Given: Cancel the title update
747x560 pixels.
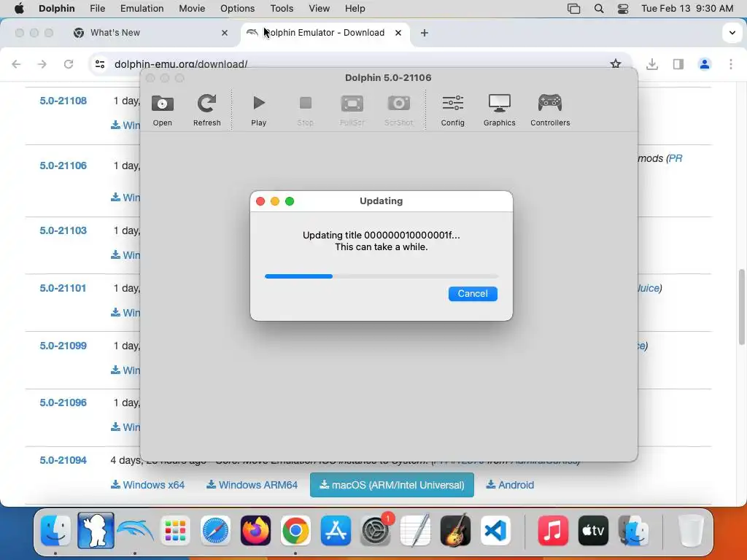Looking at the screenshot, I should (473, 294).
